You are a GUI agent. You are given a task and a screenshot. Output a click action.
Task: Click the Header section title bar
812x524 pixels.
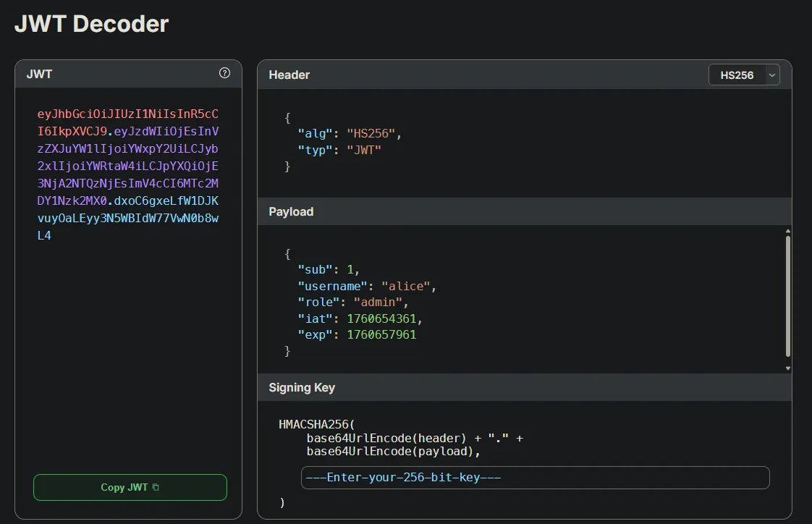coord(289,75)
